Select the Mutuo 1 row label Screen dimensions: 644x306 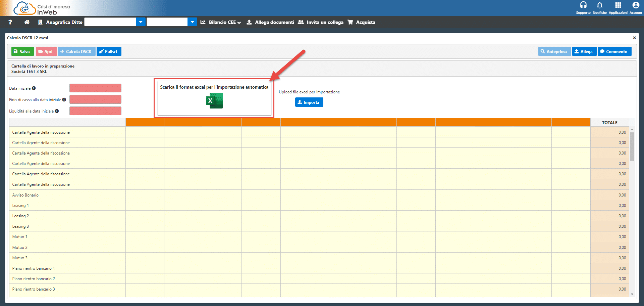tap(20, 237)
